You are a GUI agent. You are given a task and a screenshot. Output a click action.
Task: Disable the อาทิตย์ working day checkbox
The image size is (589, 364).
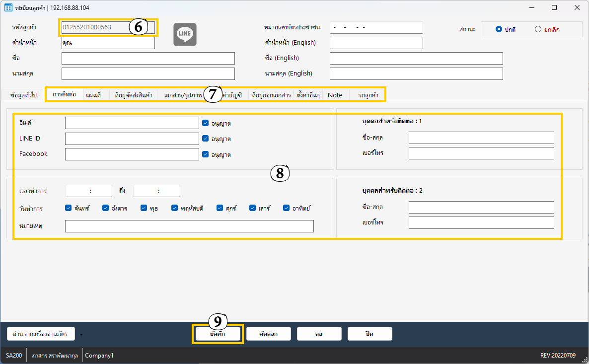[x=287, y=208]
